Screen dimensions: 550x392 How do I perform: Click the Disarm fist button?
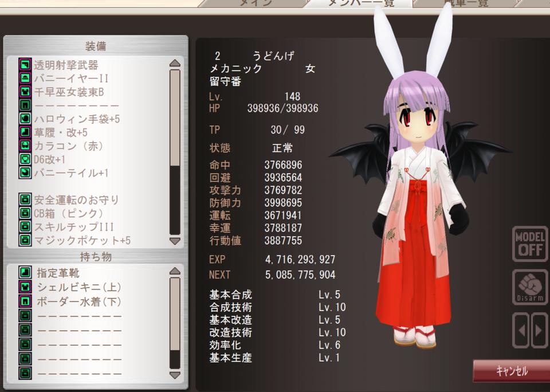530,287
